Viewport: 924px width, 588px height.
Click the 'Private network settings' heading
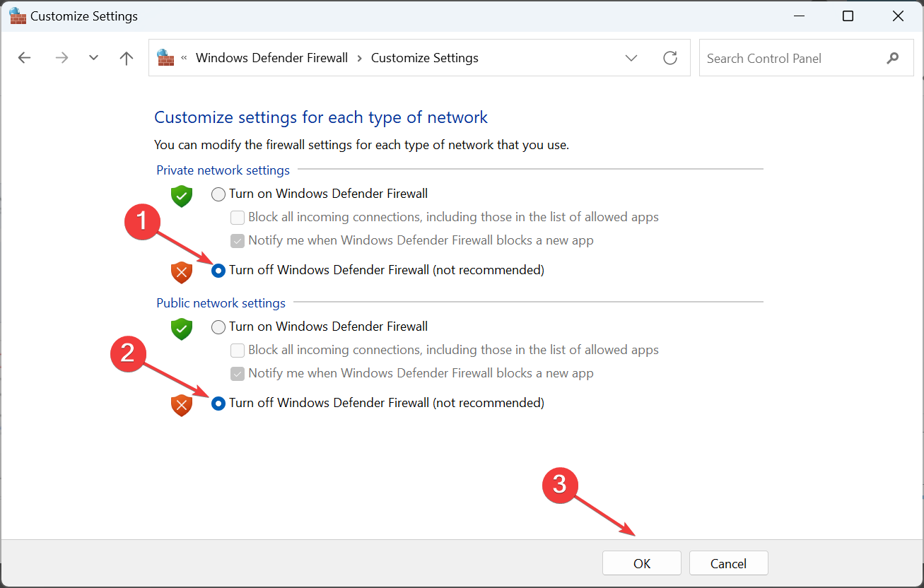[223, 170]
